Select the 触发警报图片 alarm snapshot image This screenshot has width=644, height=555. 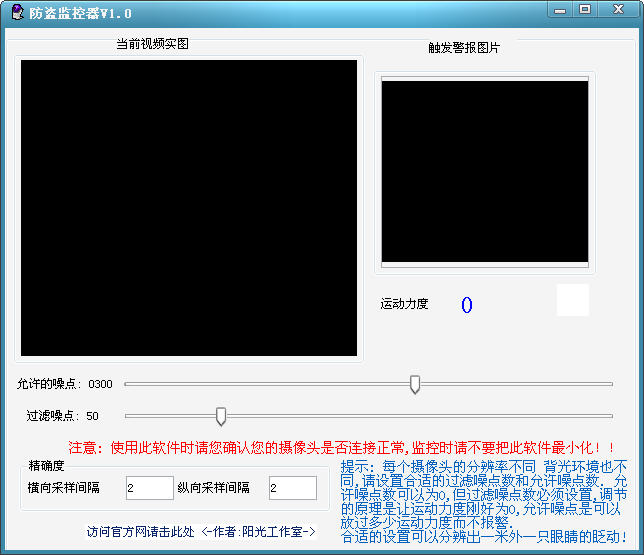click(x=484, y=173)
